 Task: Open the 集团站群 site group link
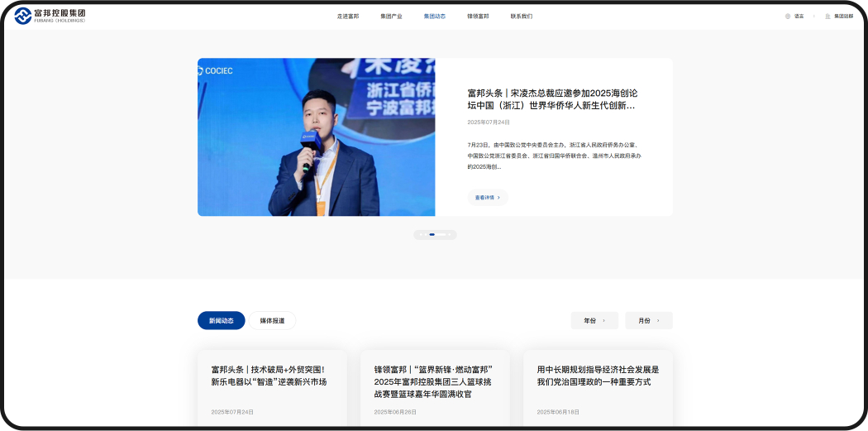pyautogui.click(x=844, y=16)
